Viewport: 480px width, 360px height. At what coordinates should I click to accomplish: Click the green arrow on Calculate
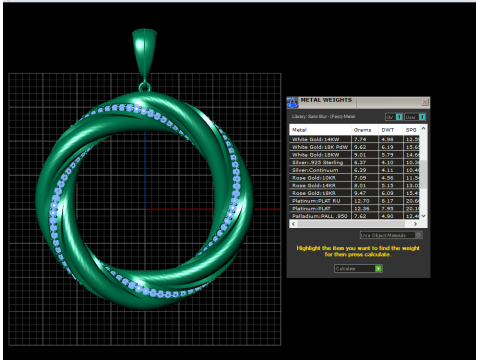coord(378,269)
